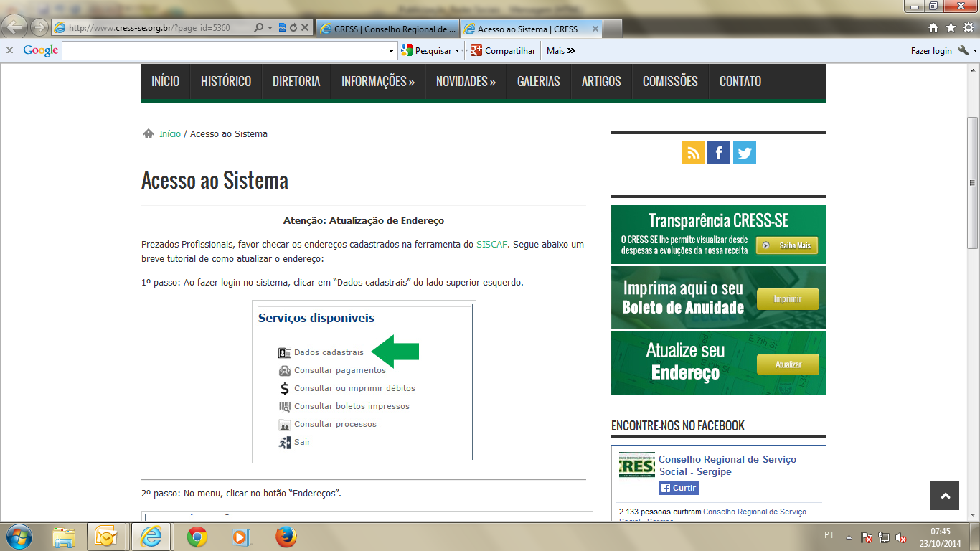
Task: Open Diretoria in the site menu
Action: coord(296,81)
